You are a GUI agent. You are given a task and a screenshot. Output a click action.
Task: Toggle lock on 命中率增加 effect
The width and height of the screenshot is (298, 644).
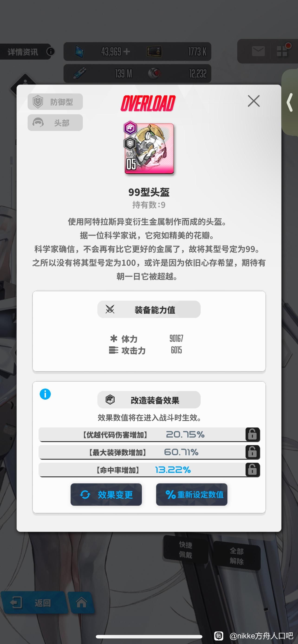[x=253, y=470]
